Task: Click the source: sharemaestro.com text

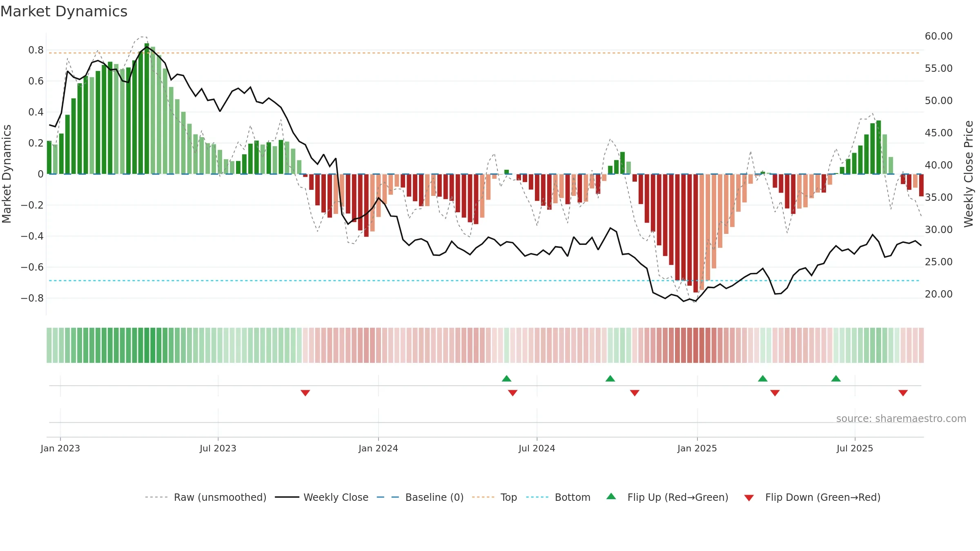Action: coord(901,418)
